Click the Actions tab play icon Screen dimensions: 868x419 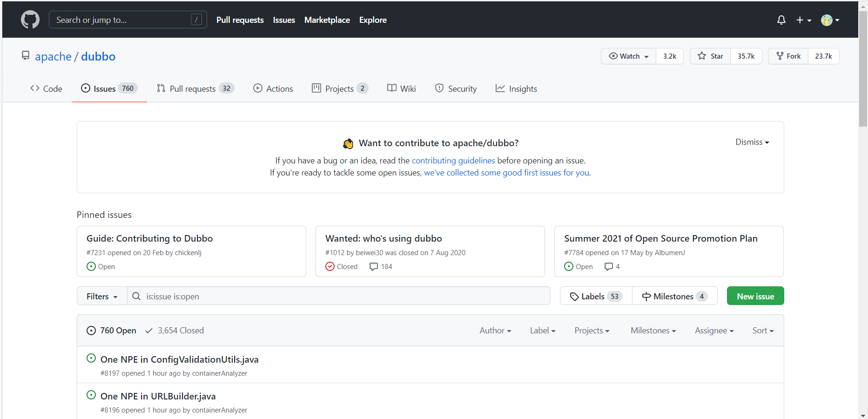point(258,88)
